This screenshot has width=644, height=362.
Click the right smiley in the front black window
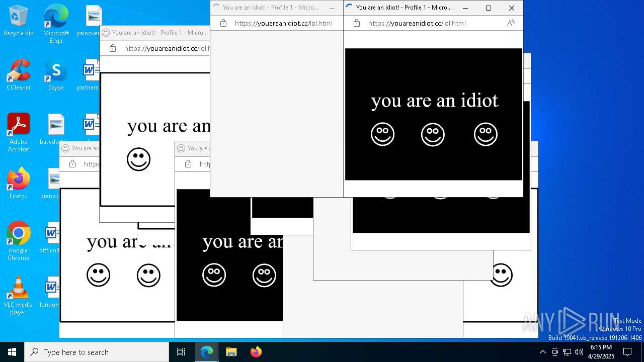[x=486, y=134]
